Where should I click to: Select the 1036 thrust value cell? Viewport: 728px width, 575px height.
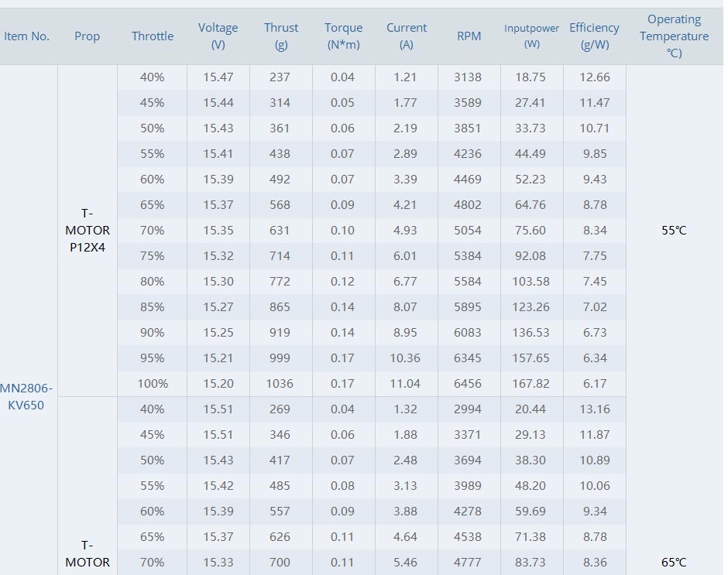coord(280,383)
